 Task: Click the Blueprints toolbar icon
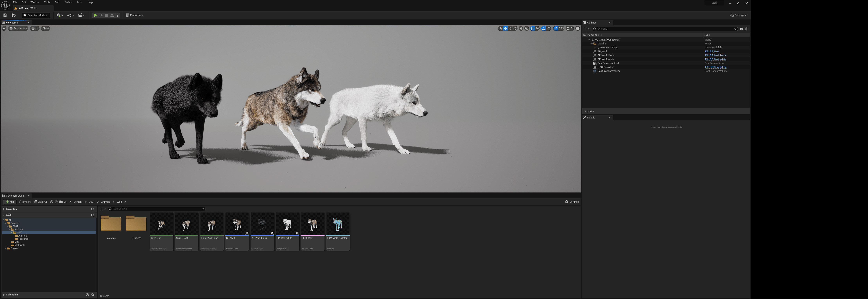coord(70,15)
